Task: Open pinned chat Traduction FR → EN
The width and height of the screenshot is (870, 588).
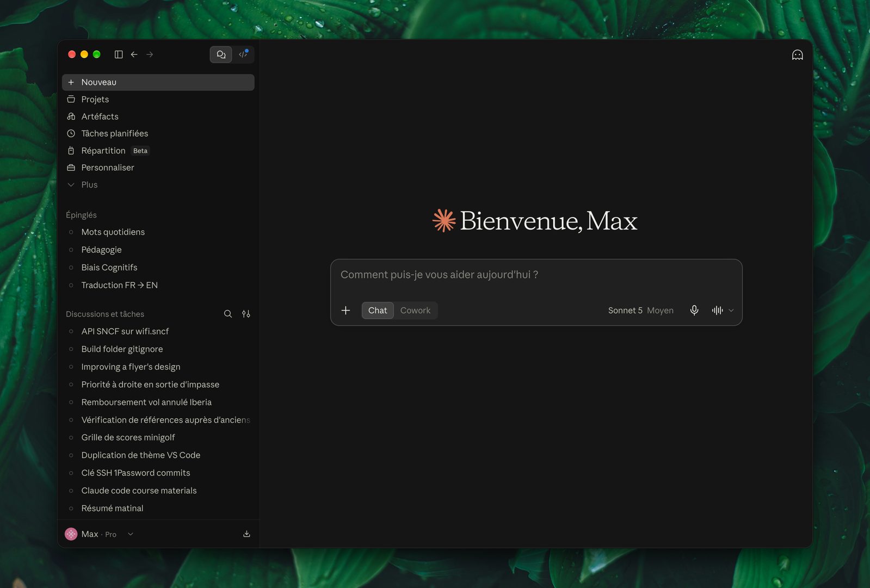Action: coord(158,285)
